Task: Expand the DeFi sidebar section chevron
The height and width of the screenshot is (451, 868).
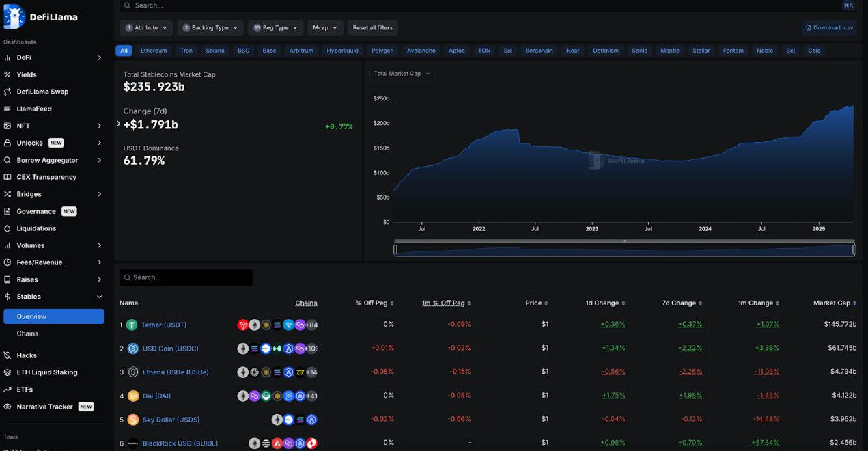Action: (x=100, y=58)
